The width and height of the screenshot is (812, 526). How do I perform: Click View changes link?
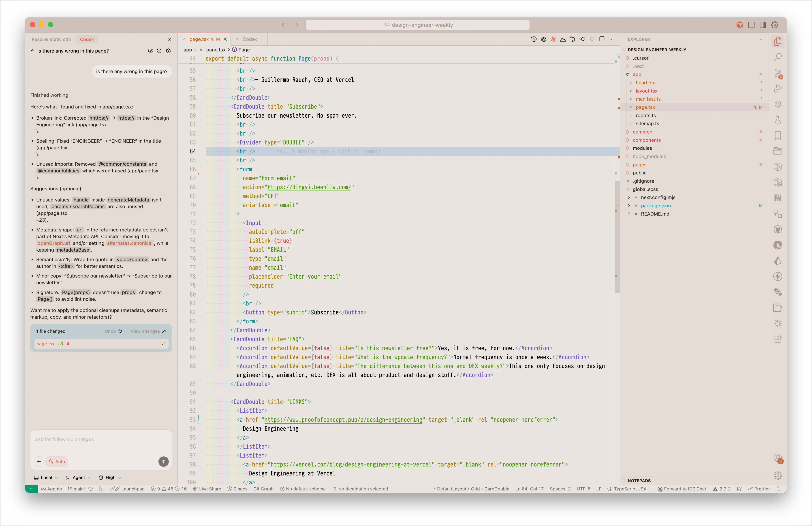point(148,331)
